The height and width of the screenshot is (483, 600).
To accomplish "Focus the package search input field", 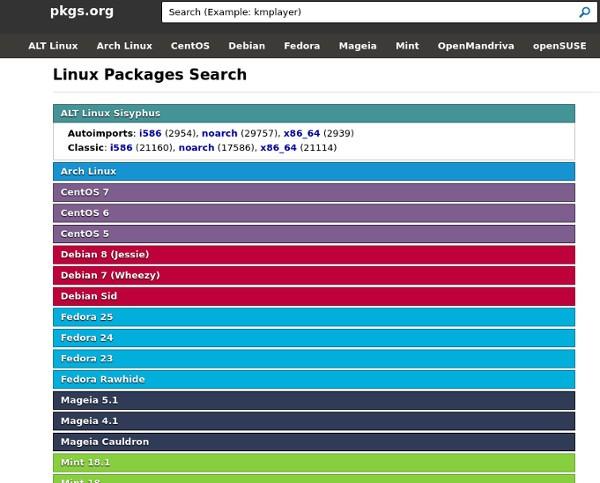I will pyautogui.click(x=369, y=12).
